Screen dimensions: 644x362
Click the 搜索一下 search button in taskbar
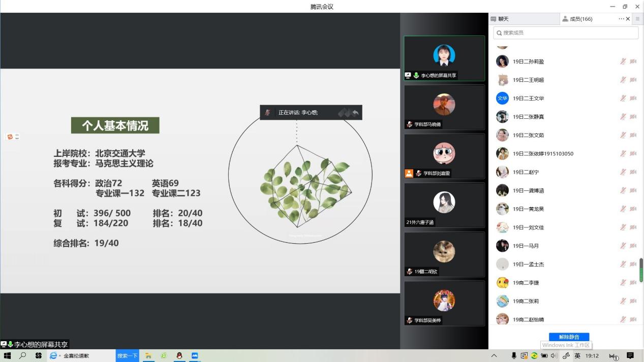(x=127, y=356)
